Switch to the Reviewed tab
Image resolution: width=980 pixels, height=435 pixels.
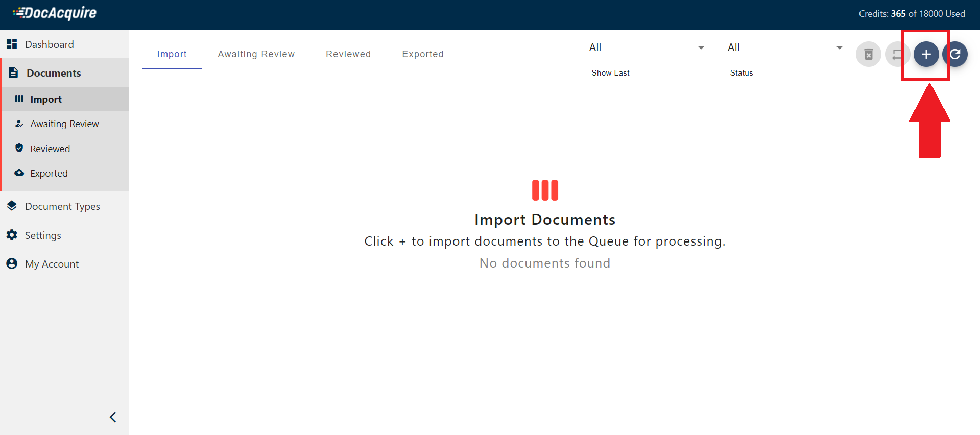click(348, 54)
